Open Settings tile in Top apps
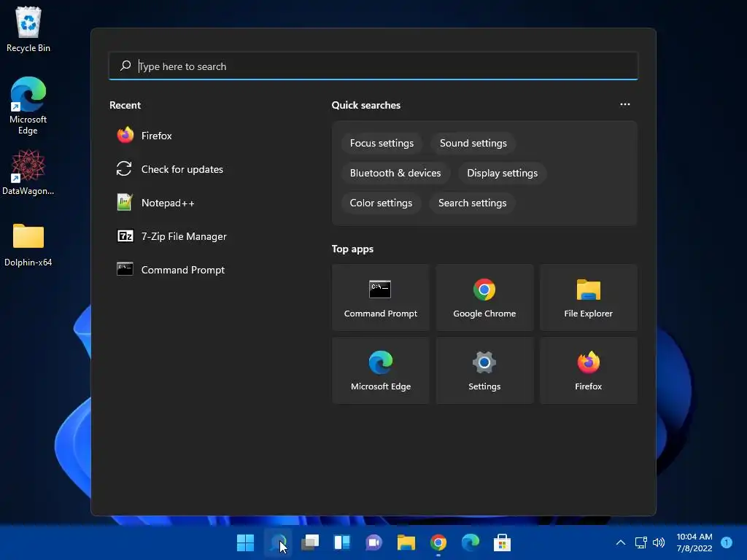This screenshot has width=747, height=560. coord(484,370)
